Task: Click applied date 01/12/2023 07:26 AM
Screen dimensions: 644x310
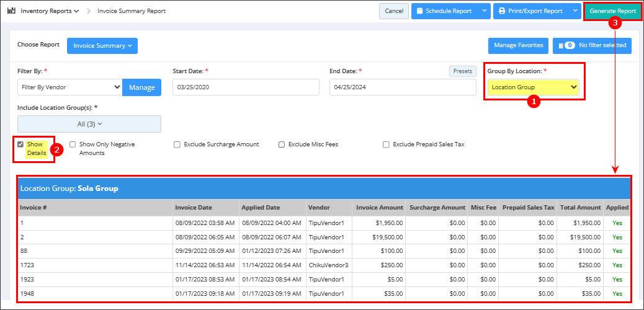Action: (272, 251)
